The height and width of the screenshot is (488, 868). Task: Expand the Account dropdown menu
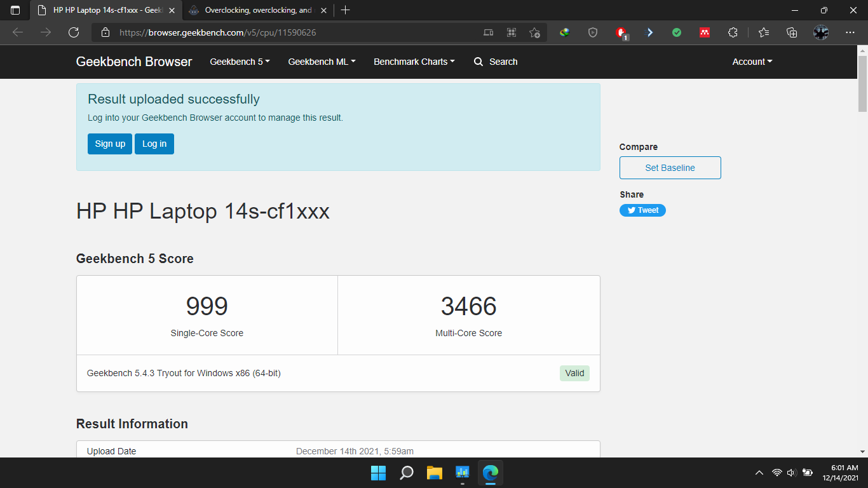[752, 62]
